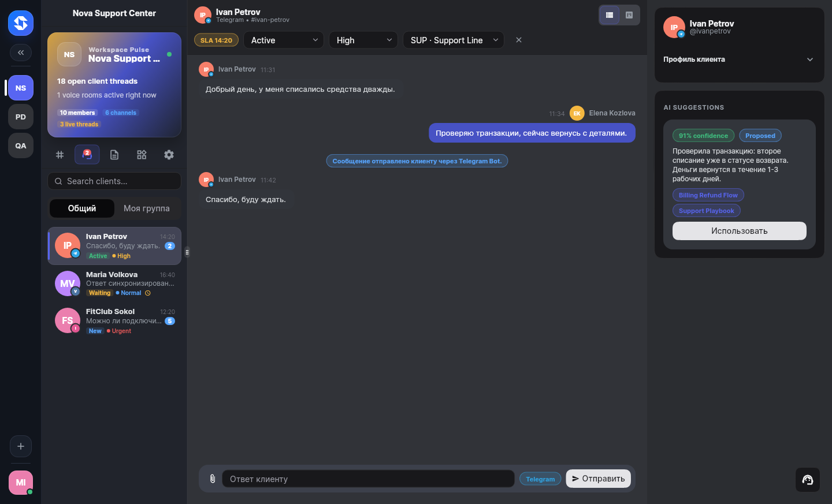Image resolution: width=832 pixels, height=504 pixels.
Task: Collapse the sidebar with double-chevron button
Action: [21, 53]
